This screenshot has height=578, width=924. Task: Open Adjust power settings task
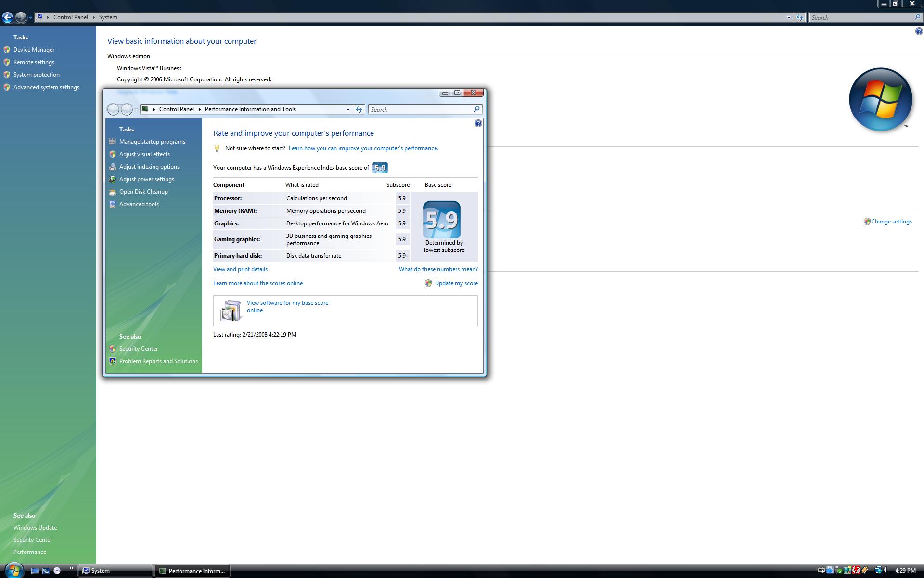click(x=147, y=179)
